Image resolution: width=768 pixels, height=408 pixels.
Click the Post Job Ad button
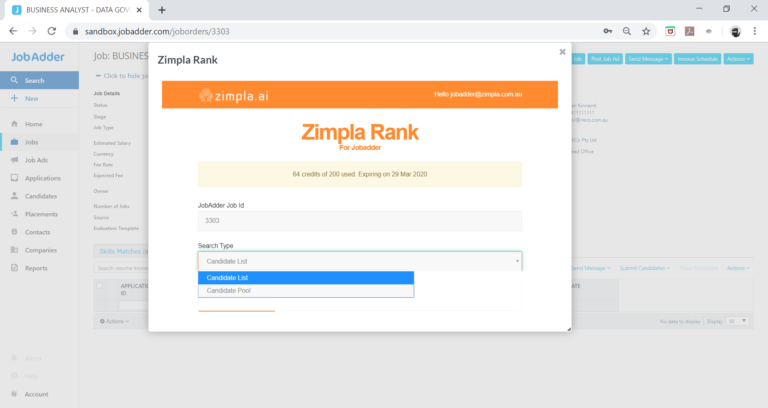605,59
